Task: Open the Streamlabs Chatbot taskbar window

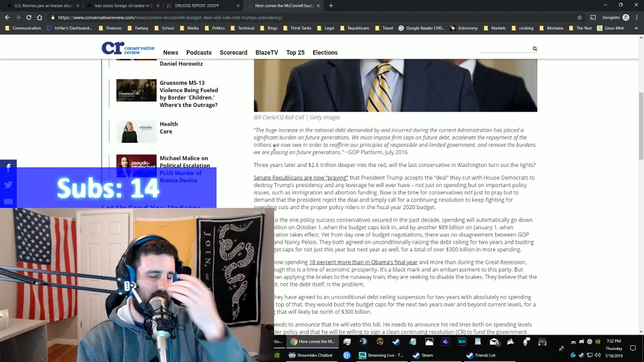Action: point(310,355)
